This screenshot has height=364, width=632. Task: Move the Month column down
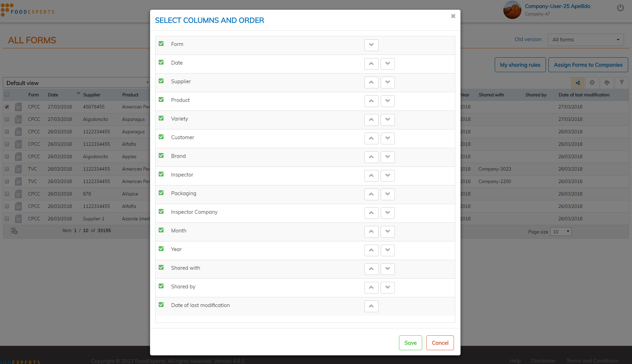(x=387, y=232)
